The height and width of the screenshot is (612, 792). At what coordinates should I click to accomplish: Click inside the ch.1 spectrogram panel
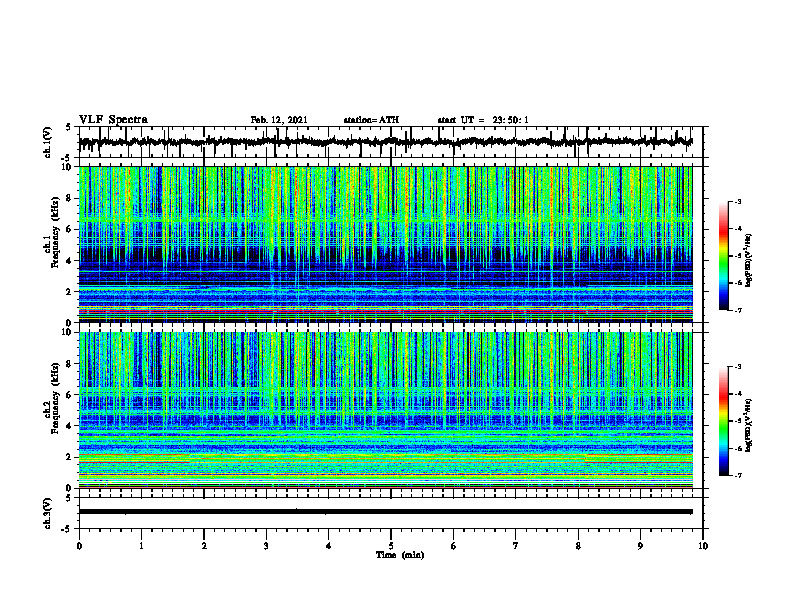[385, 244]
